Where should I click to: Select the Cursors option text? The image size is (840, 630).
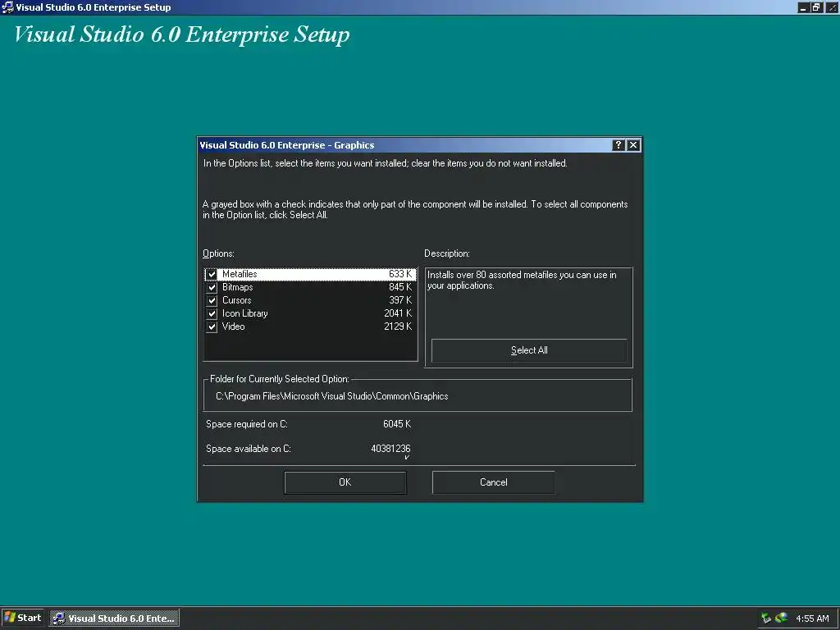tap(236, 300)
